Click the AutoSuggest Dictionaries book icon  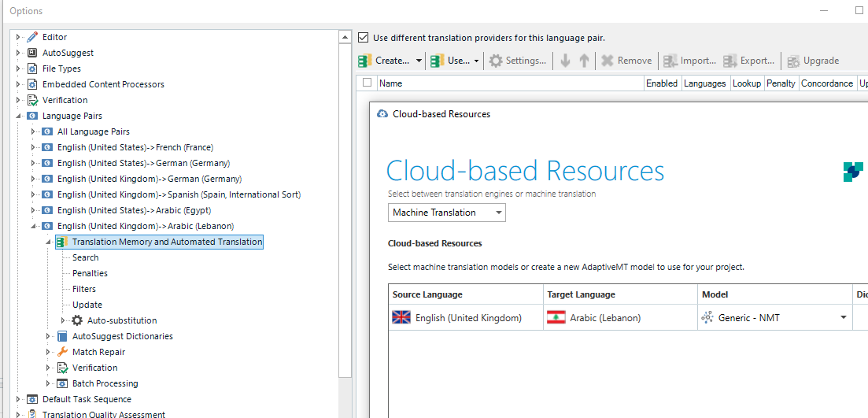coord(62,336)
